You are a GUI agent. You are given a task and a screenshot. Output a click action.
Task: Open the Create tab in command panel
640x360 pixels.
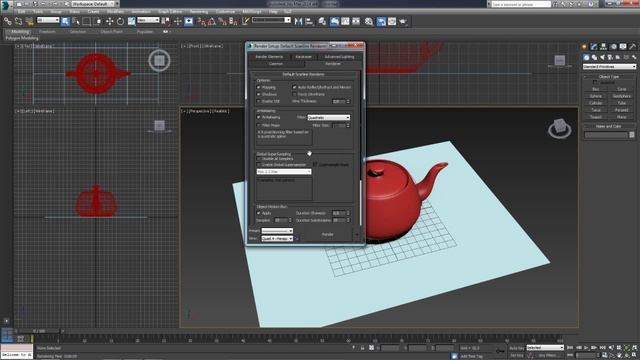click(585, 47)
